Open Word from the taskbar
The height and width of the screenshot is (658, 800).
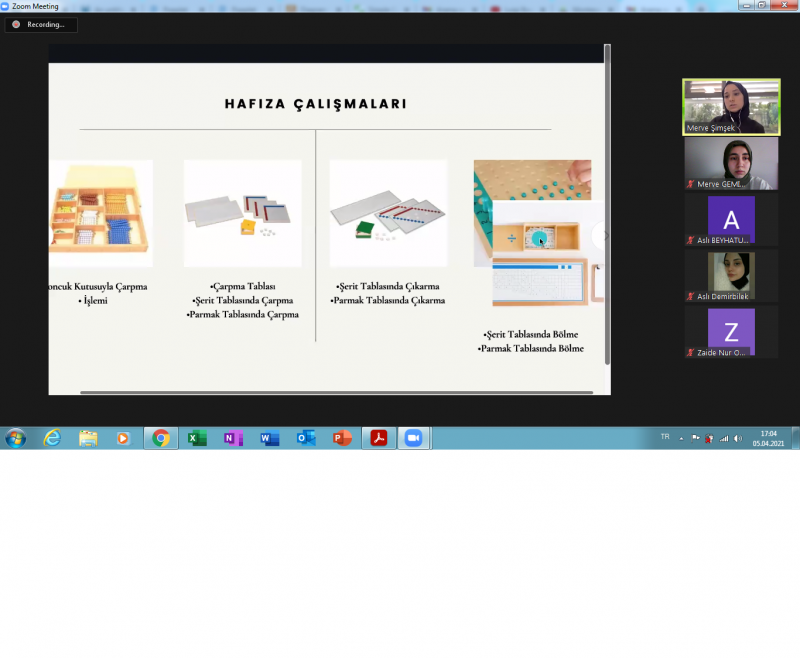click(269, 438)
